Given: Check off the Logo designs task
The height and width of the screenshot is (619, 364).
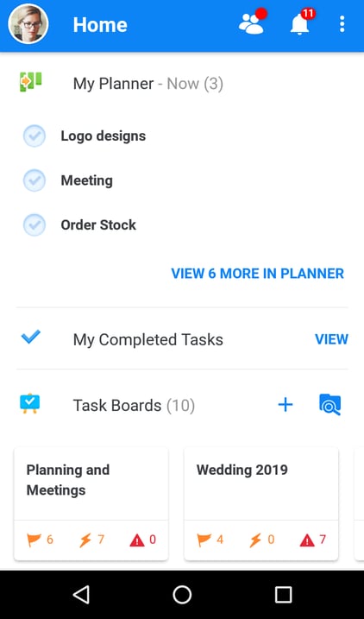Looking at the screenshot, I should [35, 136].
